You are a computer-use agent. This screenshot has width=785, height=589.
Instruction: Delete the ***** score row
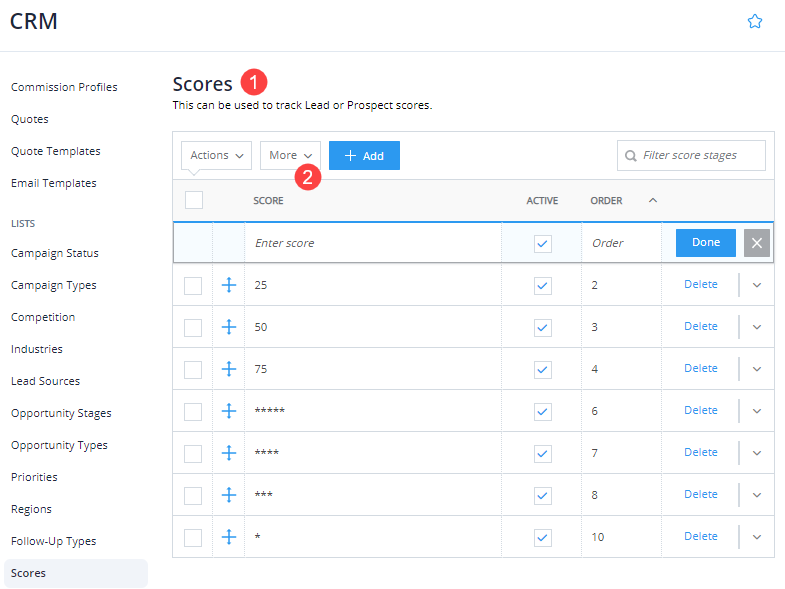click(x=701, y=411)
